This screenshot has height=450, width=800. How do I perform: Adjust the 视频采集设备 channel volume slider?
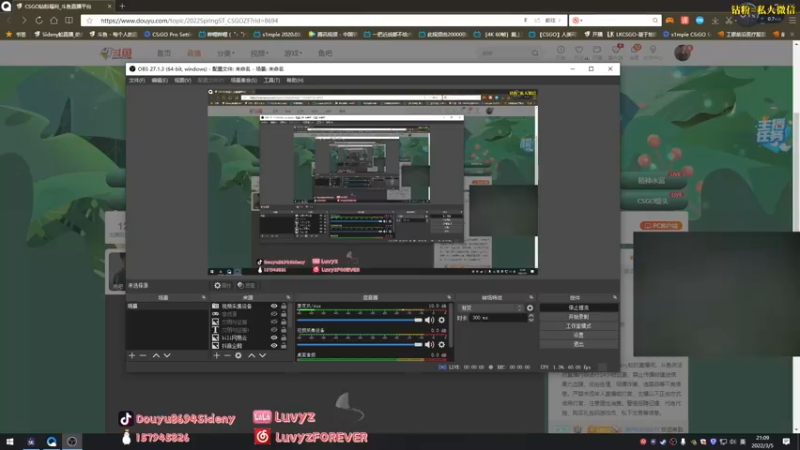click(x=360, y=345)
